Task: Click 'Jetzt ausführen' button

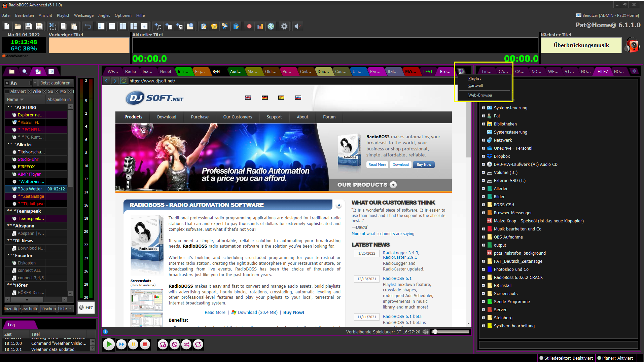Action: click(x=56, y=83)
